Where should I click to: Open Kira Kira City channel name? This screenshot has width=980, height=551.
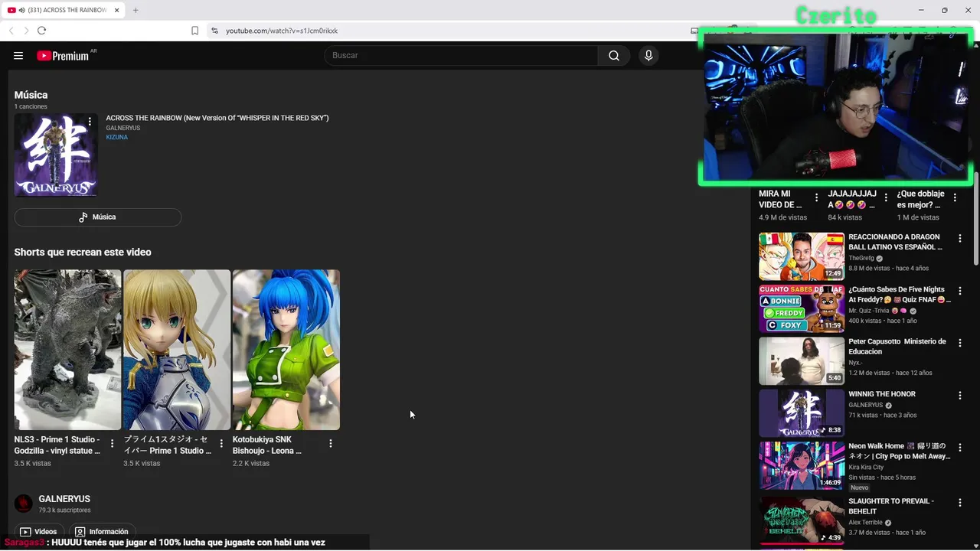click(x=866, y=468)
